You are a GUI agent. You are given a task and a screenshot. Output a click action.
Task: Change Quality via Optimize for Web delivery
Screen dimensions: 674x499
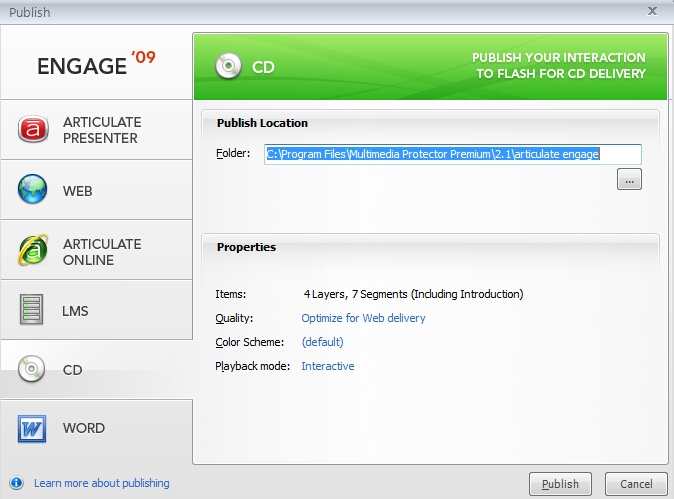point(363,318)
